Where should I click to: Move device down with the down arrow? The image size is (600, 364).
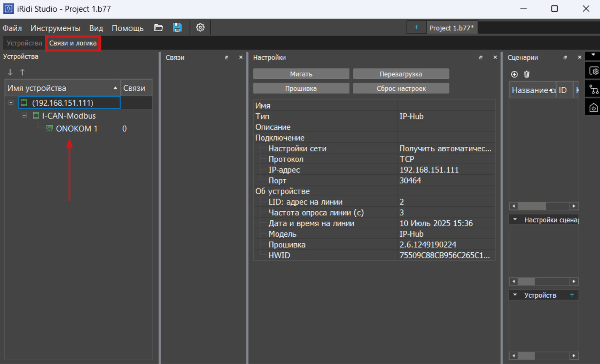[x=10, y=72]
